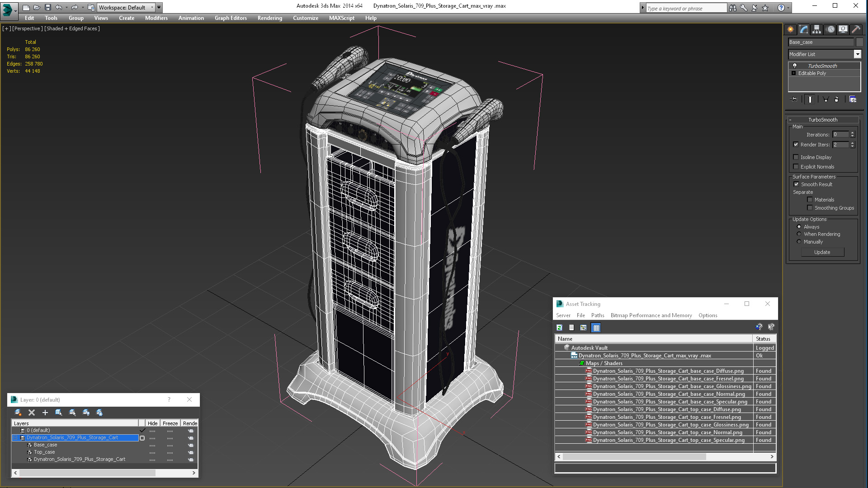This screenshot has height=488, width=868.
Task: Click Create New Layer icon in Layer dialog
Action: click(18, 413)
